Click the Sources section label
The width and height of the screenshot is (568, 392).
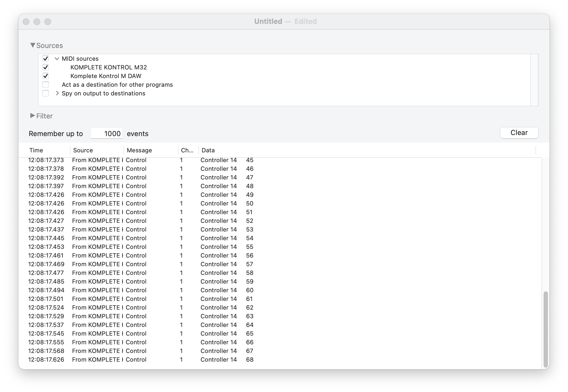50,46
